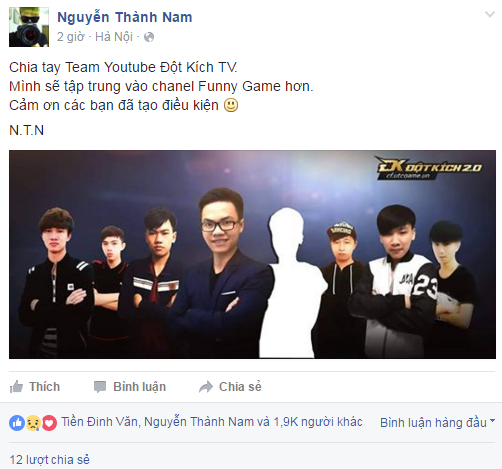Click the Thích thumbs-up icon
Screen dimensions: 502x469
tap(16, 387)
